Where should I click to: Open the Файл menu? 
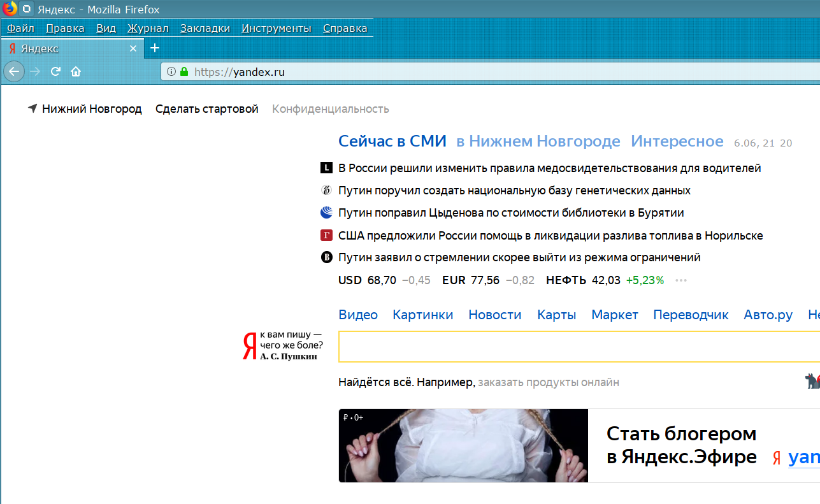[x=20, y=28]
